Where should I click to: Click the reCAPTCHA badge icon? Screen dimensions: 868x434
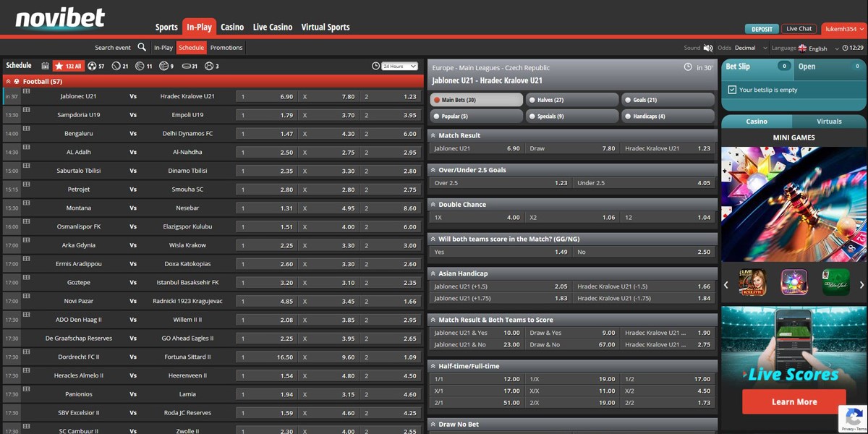pyautogui.click(x=853, y=419)
